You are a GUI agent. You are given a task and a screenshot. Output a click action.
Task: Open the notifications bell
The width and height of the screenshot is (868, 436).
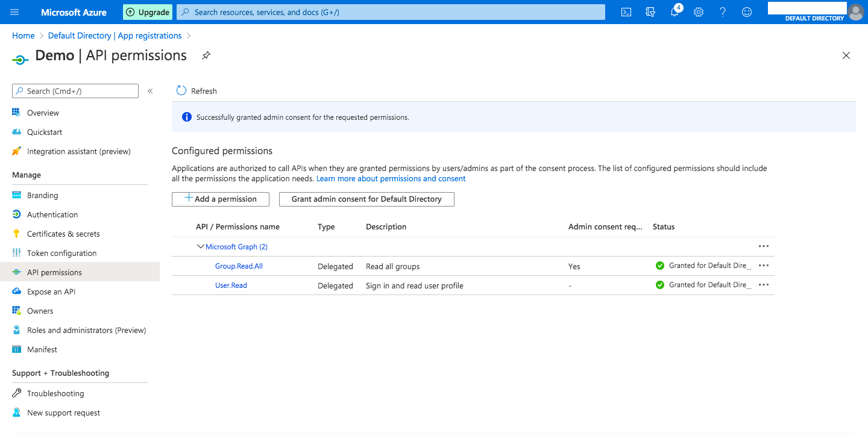tap(675, 12)
